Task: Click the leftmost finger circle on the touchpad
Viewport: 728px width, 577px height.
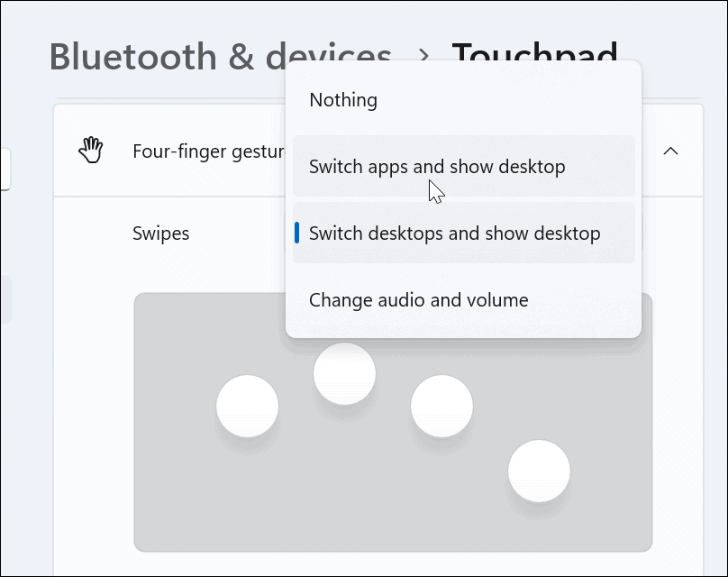Action: (247, 406)
